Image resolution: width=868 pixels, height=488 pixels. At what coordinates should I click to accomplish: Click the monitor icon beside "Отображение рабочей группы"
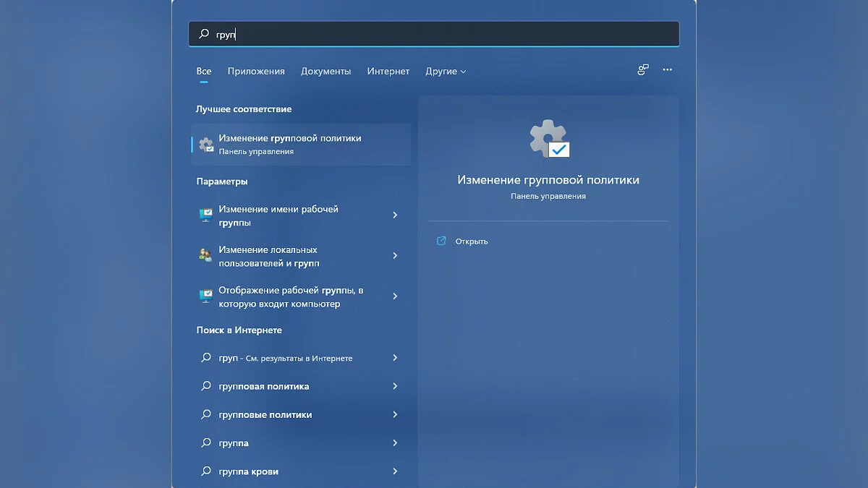(x=205, y=296)
